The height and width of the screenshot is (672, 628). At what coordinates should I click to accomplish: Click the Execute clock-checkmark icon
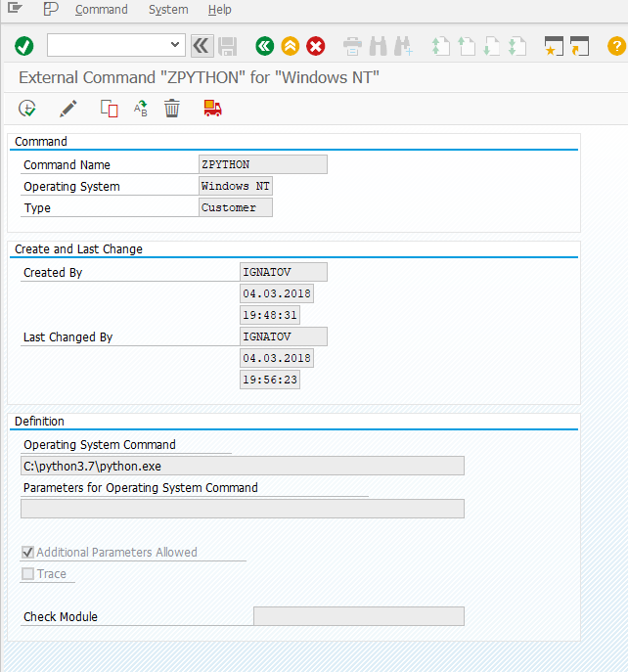click(x=27, y=109)
